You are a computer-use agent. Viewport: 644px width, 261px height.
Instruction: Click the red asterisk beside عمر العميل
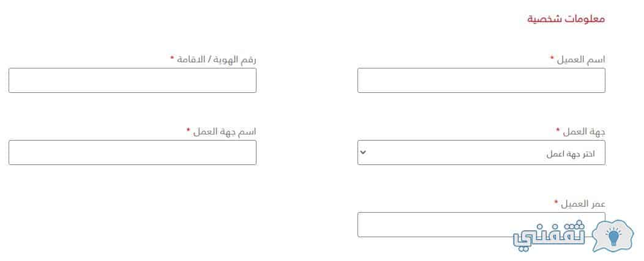pyautogui.click(x=556, y=202)
